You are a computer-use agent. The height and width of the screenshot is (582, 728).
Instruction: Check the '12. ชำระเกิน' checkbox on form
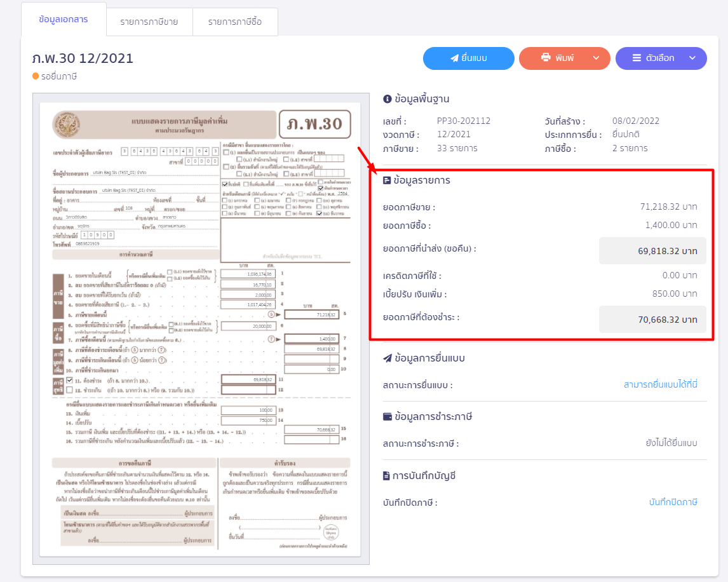coord(71,389)
